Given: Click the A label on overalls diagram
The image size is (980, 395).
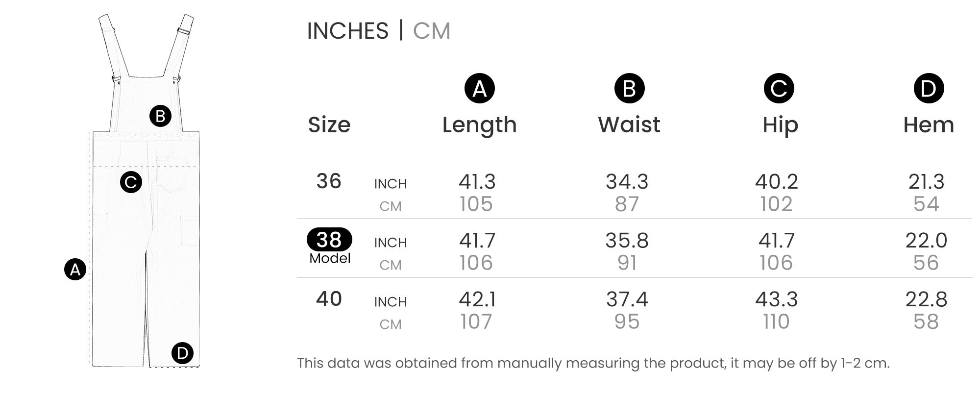Looking at the screenshot, I should pyautogui.click(x=75, y=269).
